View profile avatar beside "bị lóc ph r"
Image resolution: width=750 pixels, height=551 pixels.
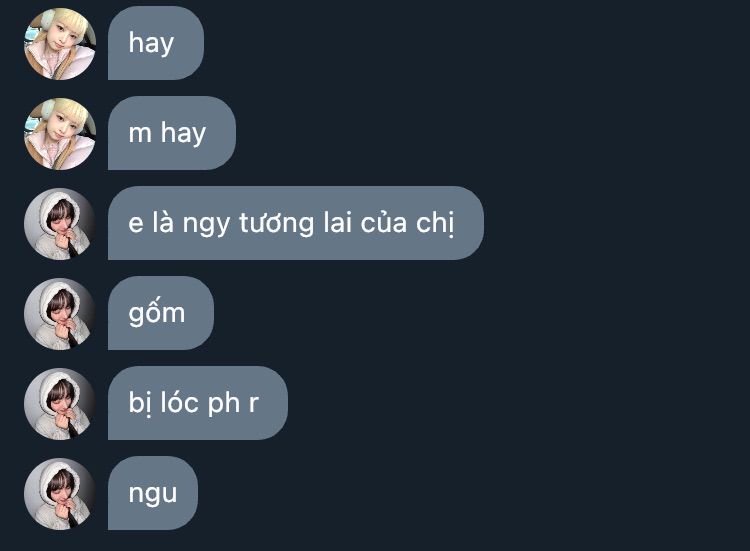point(60,404)
